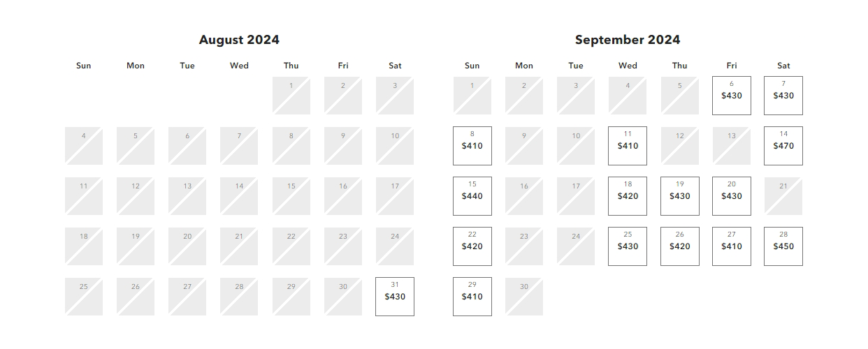
Task: Click Wednesday, September 11 date
Action: tap(628, 146)
